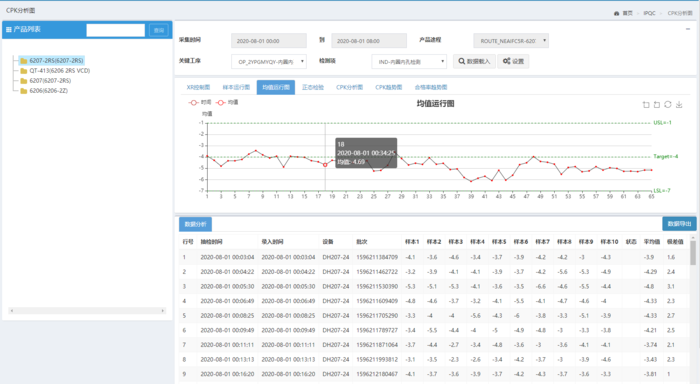The image size is (700, 384).
Task: Click the 查询 search button in product list
Action: [x=158, y=30]
